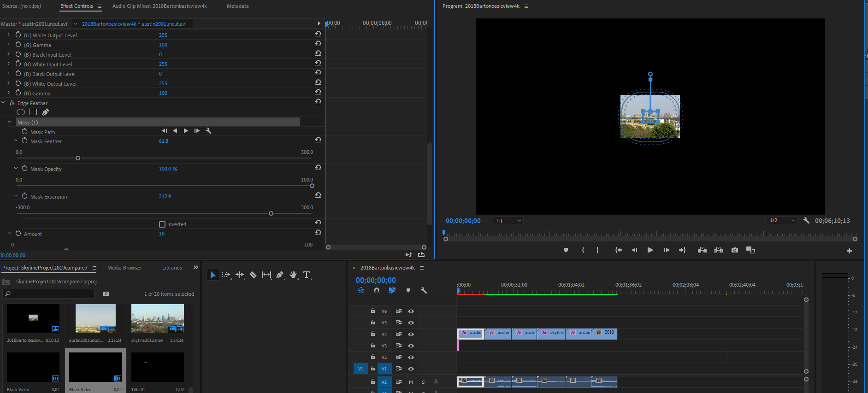Image resolution: width=868 pixels, height=393 pixels.
Task: Toggle timeline Snap magnet icon
Action: 377,290
